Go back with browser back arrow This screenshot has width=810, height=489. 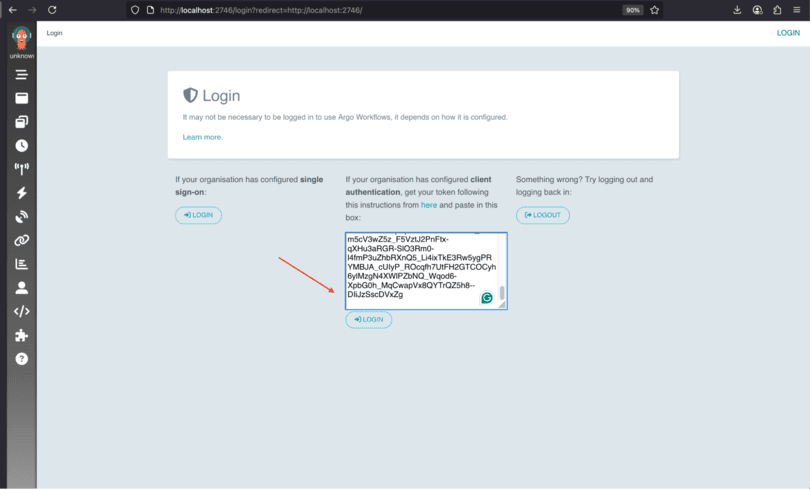[12, 10]
